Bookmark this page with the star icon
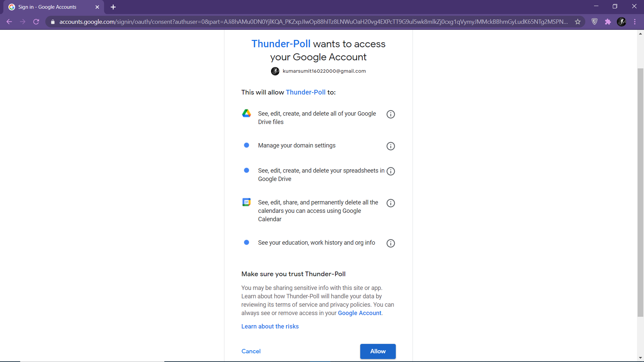 [578, 22]
